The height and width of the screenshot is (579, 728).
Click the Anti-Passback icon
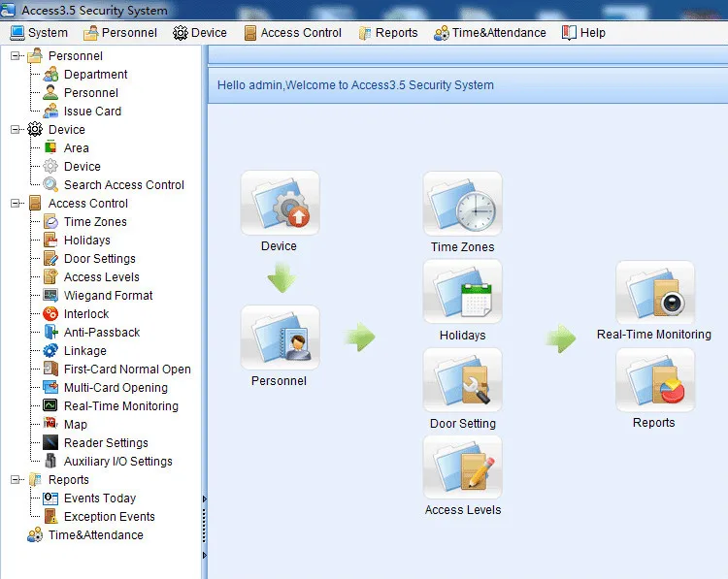pos(50,333)
